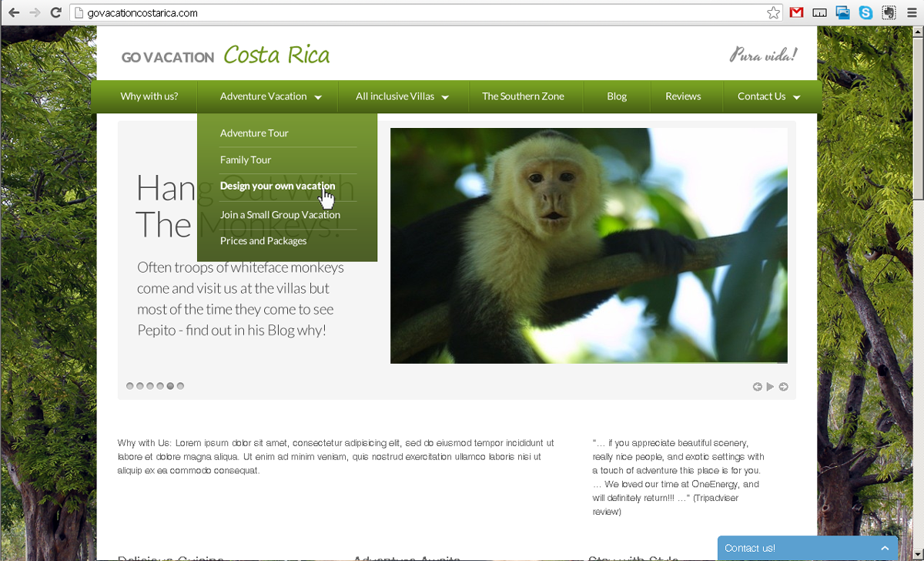924x561 pixels.
Task: Open the Reviews page
Action: tap(683, 96)
